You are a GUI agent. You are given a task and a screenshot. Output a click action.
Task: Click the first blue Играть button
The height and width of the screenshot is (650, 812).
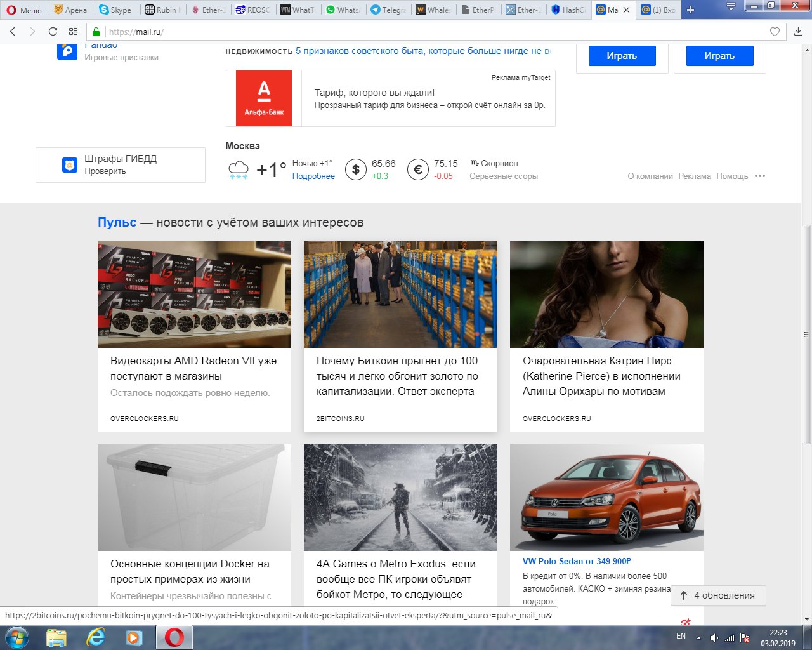622,56
